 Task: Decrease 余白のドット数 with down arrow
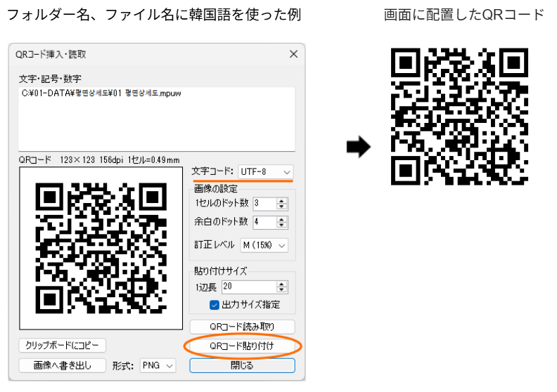tap(282, 226)
